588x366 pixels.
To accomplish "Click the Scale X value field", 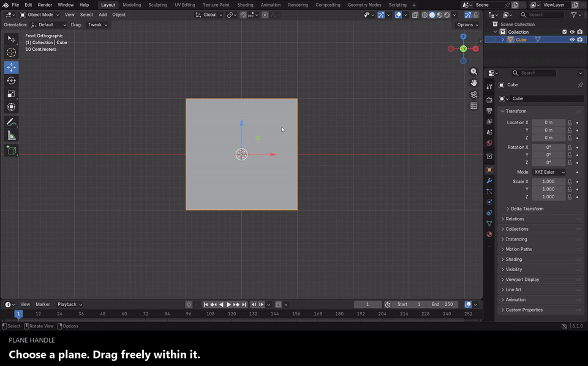I will click(x=549, y=181).
